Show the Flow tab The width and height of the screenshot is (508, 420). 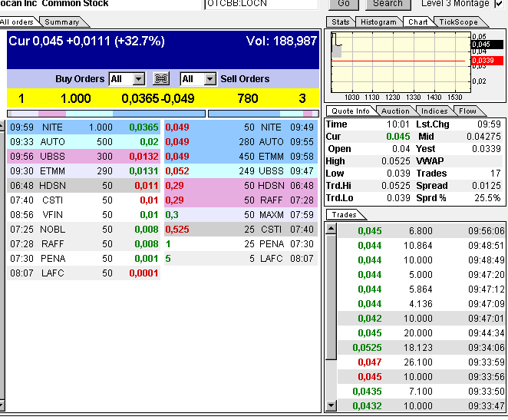[x=467, y=111]
